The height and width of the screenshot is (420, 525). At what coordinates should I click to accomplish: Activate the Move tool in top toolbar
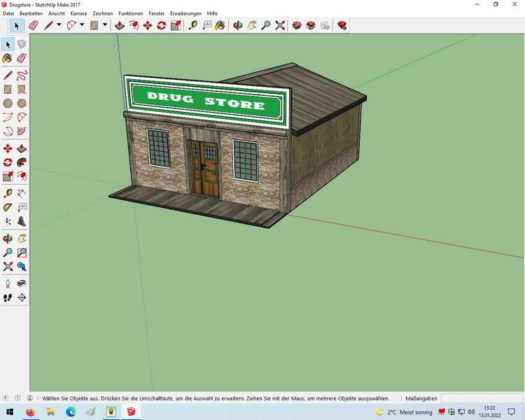(148, 25)
